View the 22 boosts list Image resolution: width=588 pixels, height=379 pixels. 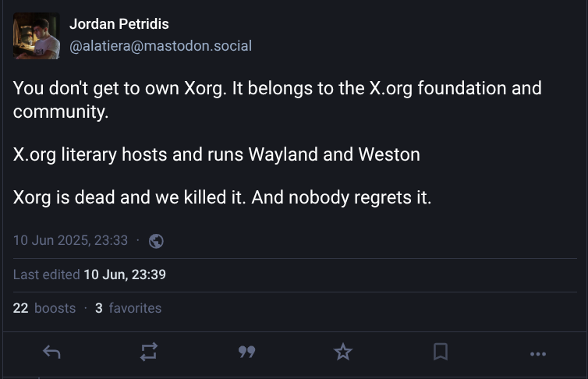pos(44,308)
